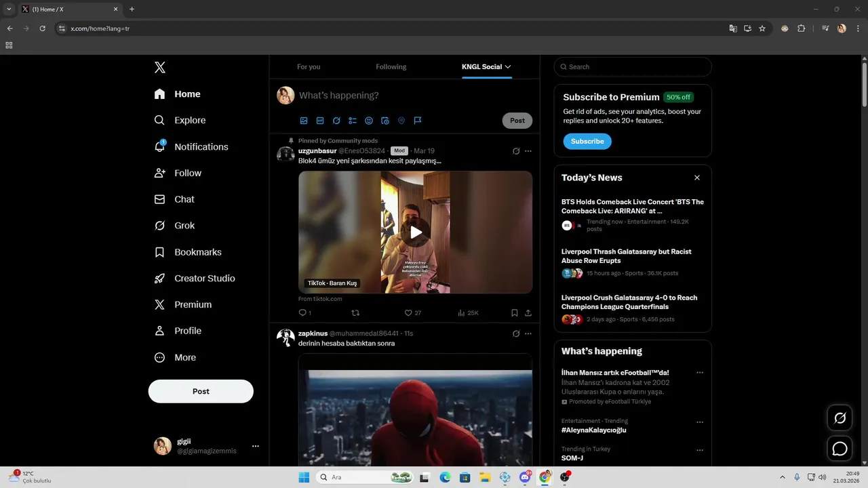Open options for the İlhan Mansız promoted trend

700,373
